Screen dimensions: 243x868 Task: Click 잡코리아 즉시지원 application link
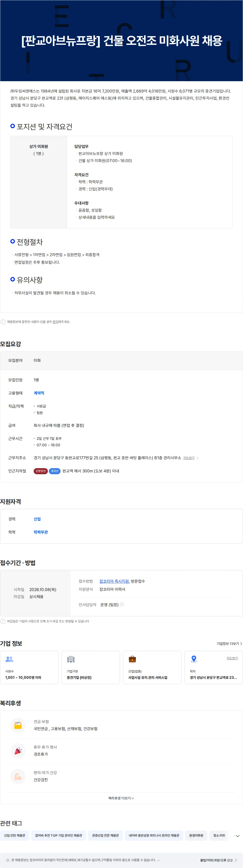coord(114,581)
